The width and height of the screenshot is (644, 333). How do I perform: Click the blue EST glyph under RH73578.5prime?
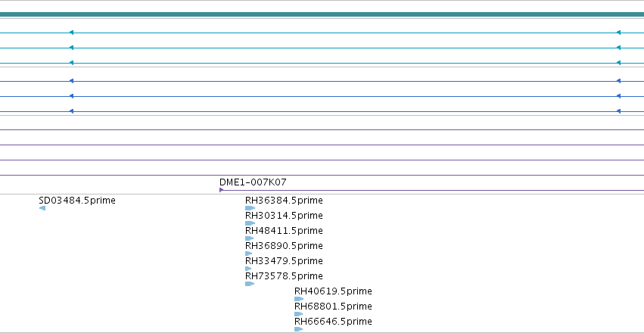tap(250, 284)
